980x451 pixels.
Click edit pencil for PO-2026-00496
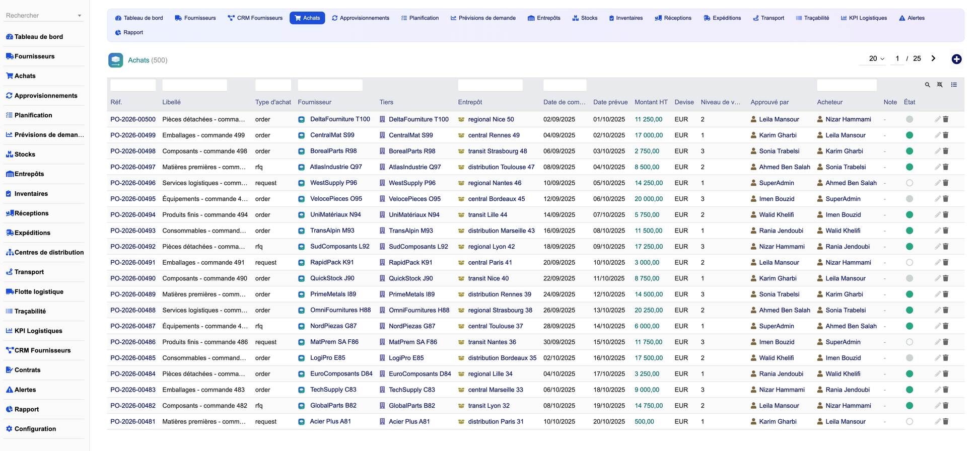pyautogui.click(x=937, y=183)
